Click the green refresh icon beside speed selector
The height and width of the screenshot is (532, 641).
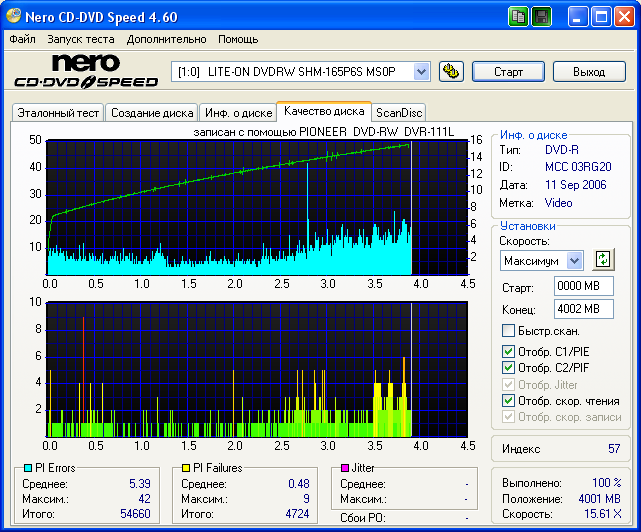pos(602,259)
